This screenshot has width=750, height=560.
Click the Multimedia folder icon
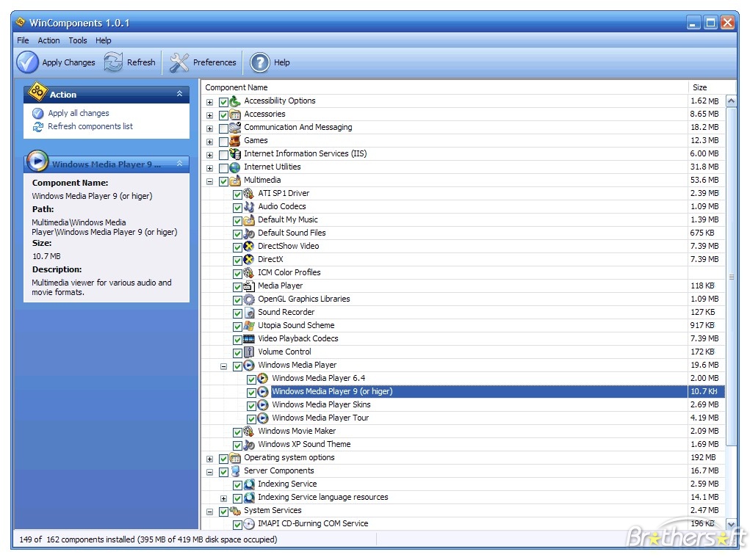(x=235, y=181)
